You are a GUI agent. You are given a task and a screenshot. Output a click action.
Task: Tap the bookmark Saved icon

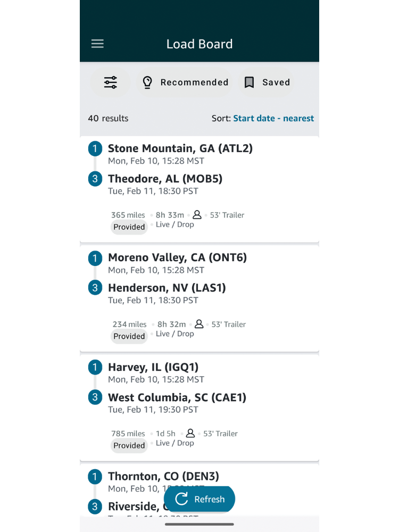click(x=249, y=82)
